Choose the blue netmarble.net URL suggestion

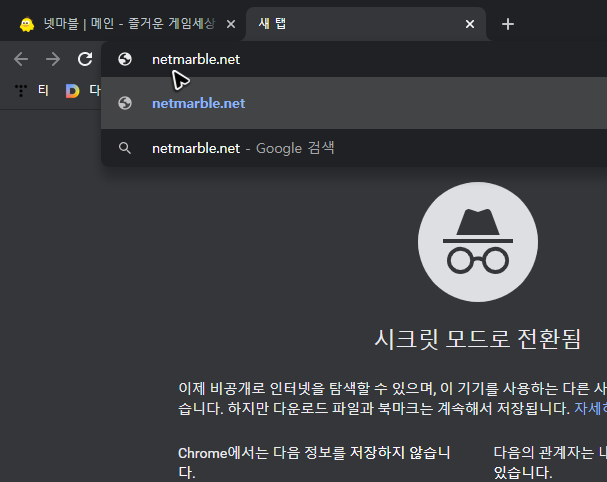click(x=354, y=103)
